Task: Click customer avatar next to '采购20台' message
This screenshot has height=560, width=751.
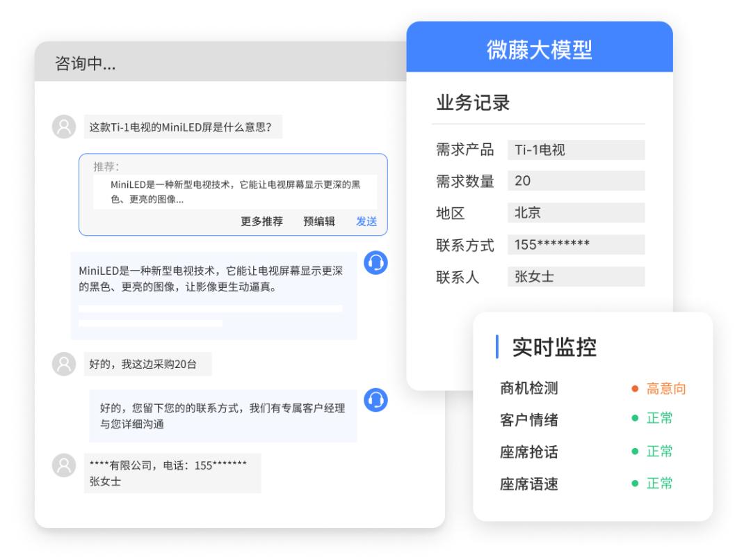Action: [64, 364]
